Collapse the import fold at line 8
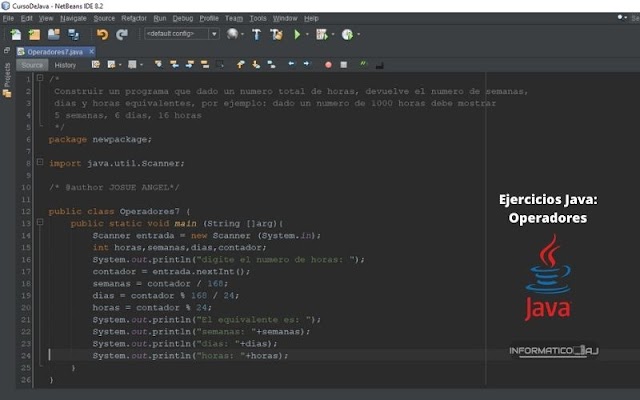The width and height of the screenshot is (640, 400). tap(40, 162)
